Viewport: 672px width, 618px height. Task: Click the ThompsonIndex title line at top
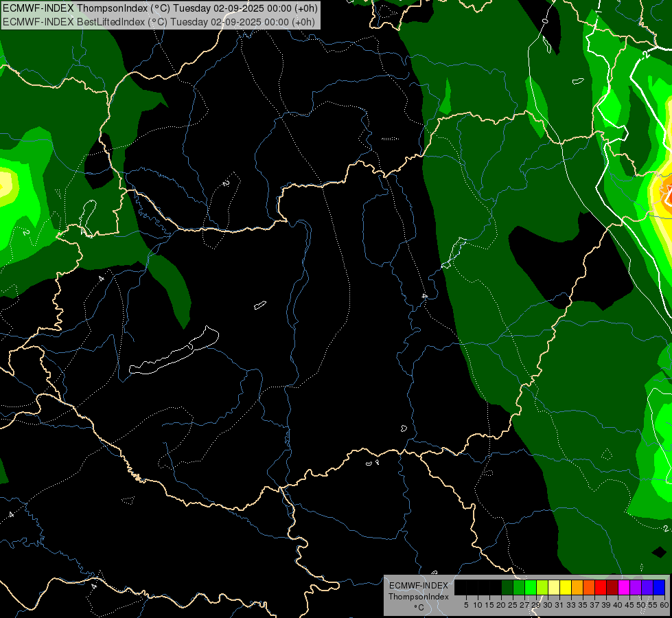pos(161,8)
